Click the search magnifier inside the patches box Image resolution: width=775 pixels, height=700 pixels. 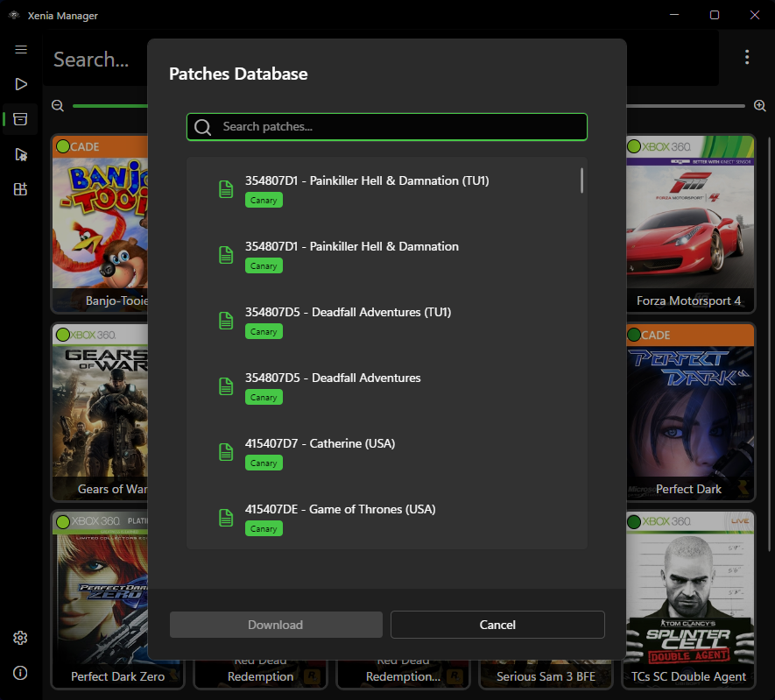point(202,127)
